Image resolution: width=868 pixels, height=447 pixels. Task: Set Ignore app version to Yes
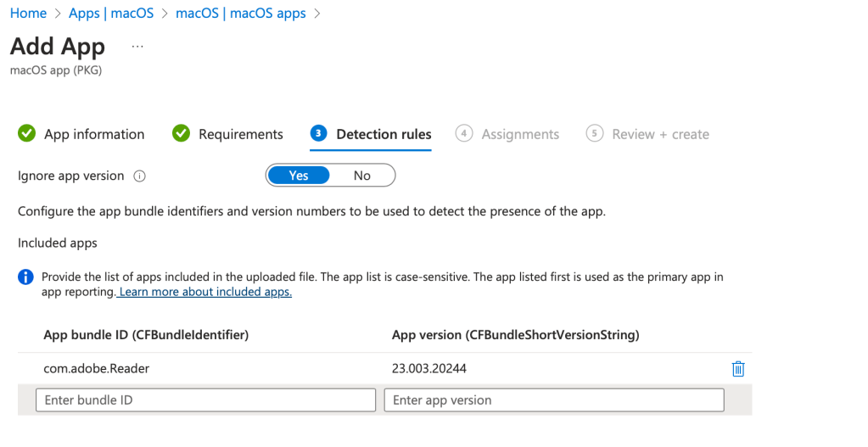click(299, 176)
